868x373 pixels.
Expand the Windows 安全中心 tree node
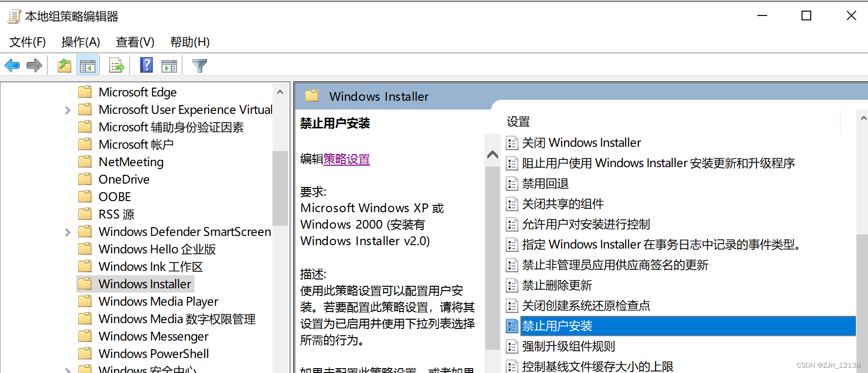[x=68, y=370]
